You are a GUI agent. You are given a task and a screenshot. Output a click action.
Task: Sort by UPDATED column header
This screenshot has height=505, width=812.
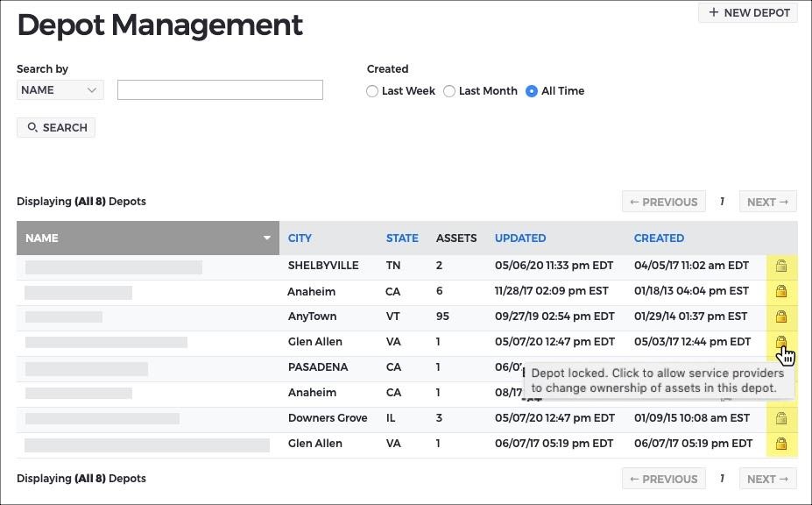pyautogui.click(x=520, y=238)
